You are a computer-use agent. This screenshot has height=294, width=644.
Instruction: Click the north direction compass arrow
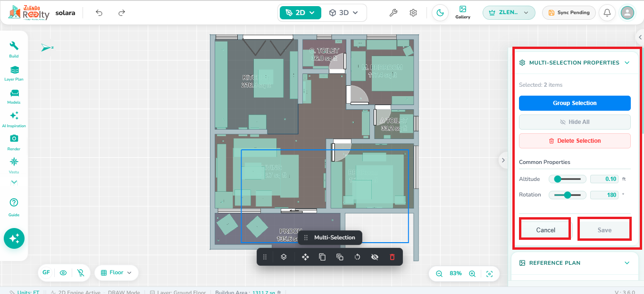pyautogui.click(x=47, y=48)
